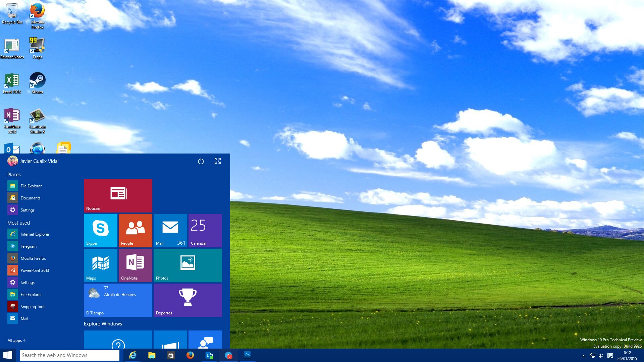Click the Search the web and Windows box
The width and height of the screenshot is (644, 362).
tap(70, 355)
